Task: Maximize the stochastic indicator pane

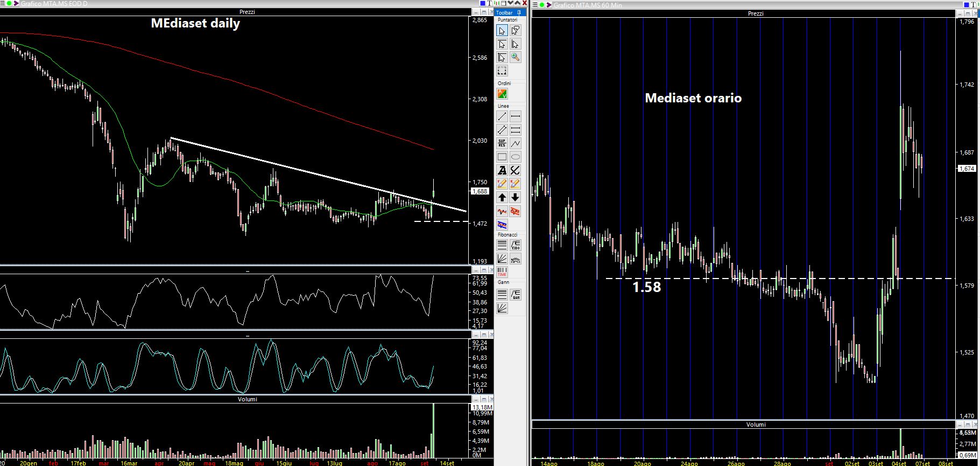Action: [x=483, y=334]
